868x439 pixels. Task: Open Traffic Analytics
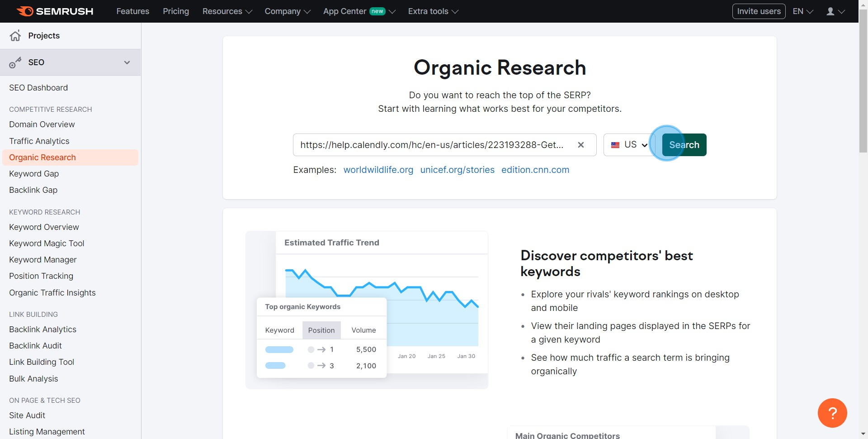[39, 141]
